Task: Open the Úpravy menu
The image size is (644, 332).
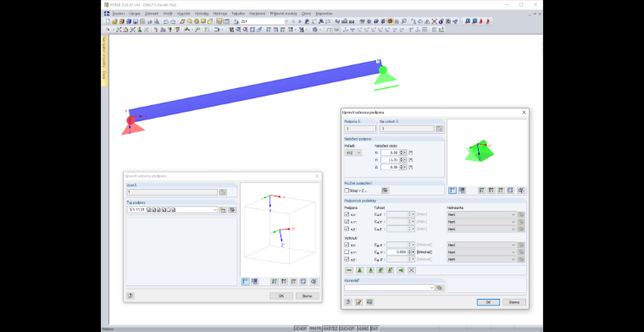Action: (135, 14)
